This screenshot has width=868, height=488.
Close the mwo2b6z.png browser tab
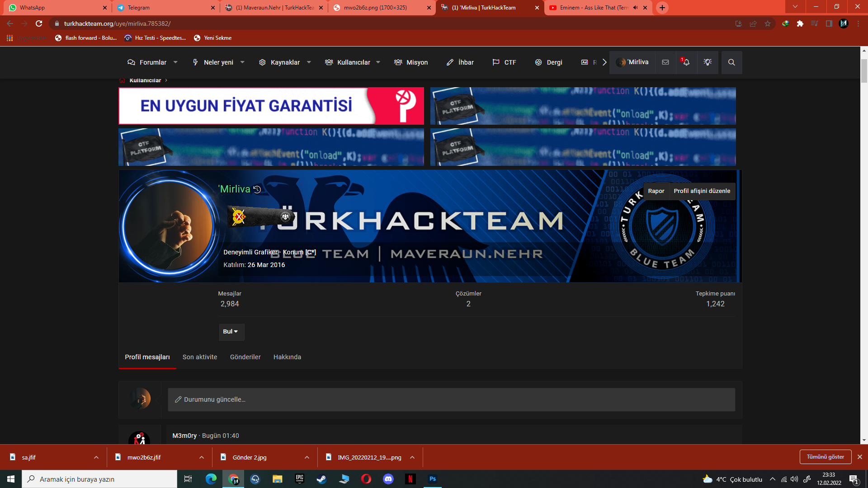[429, 8]
